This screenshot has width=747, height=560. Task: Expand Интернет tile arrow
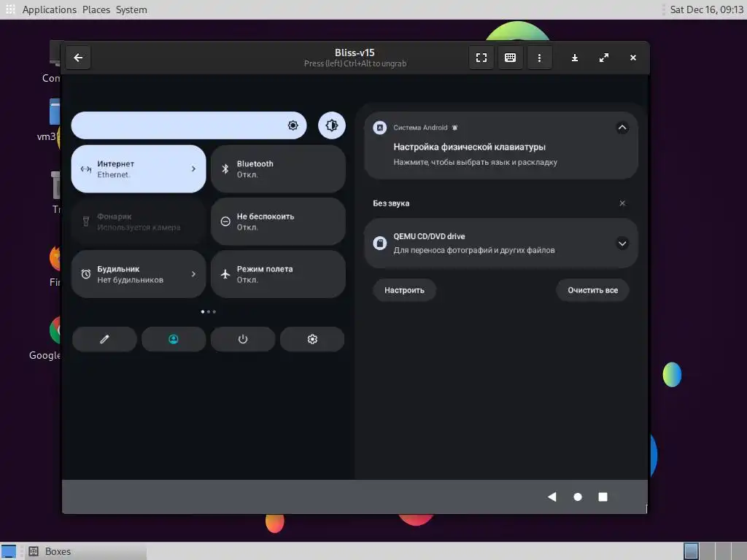pyautogui.click(x=193, y=168)
